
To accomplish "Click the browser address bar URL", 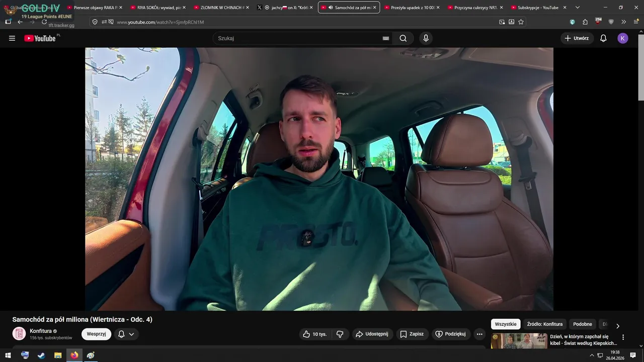I will [x=160, y=22].
